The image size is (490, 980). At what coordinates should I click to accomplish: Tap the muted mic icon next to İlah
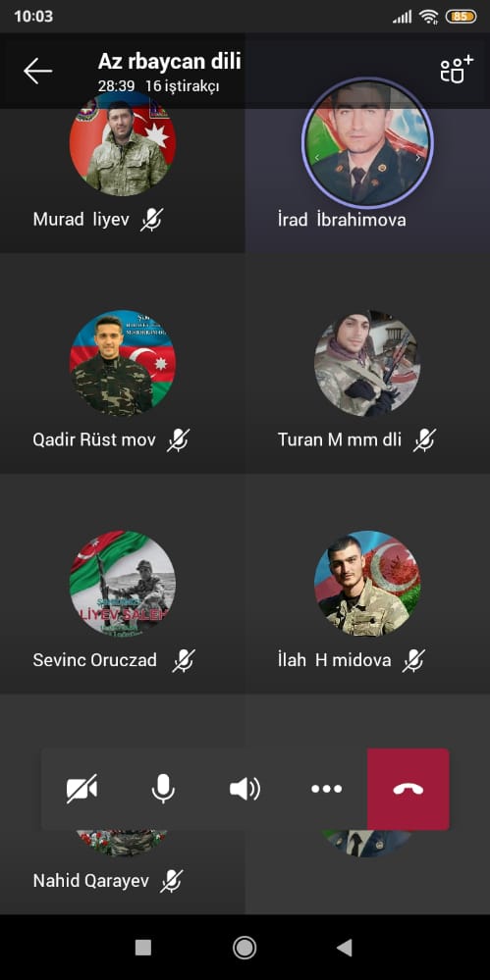[x=413, y=660]
